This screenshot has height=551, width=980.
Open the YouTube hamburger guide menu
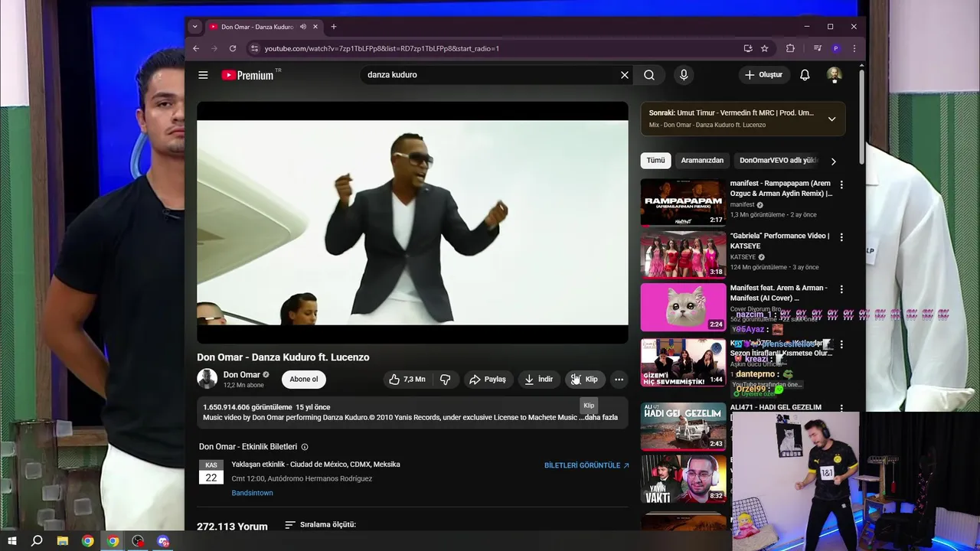pyautogui.click(x=203, y=75)
